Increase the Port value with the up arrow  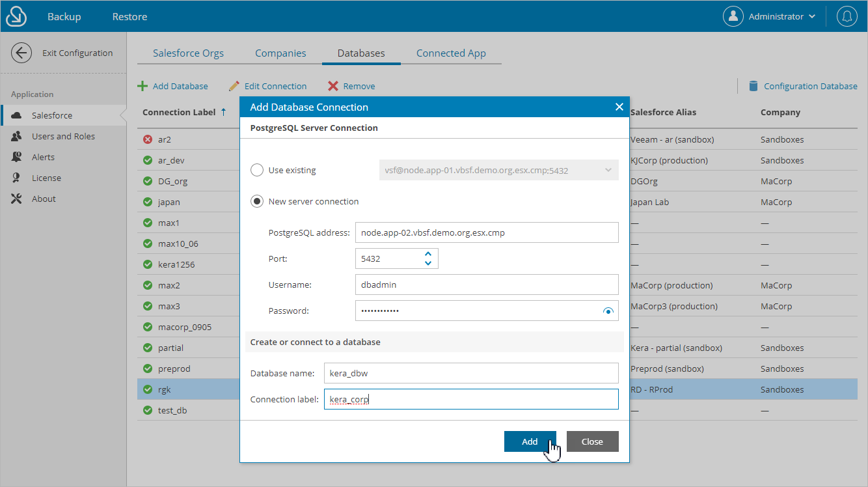tap(428, 254)
